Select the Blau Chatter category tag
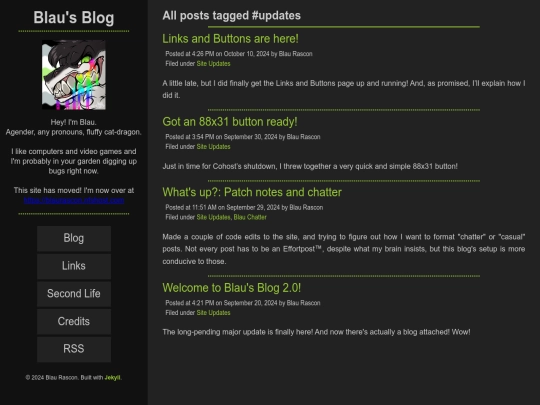 [250, 217]
